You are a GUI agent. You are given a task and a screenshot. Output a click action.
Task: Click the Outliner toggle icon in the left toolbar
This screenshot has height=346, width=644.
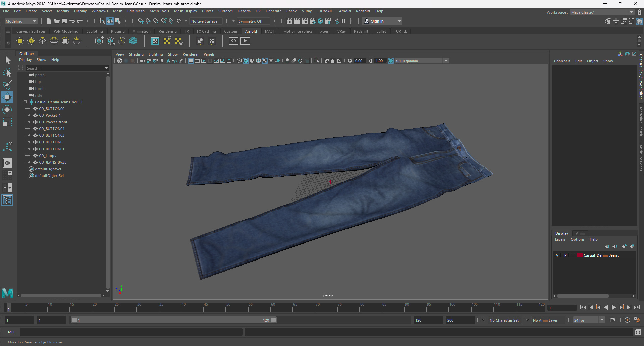tap(7, 200)
